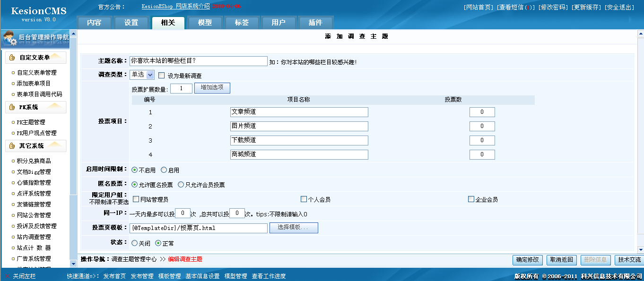Image resolution: width=644 pixels, height=281 pixels.
Task: Tick the 网站管理员 user group checkbox
Action: (136, 199)
